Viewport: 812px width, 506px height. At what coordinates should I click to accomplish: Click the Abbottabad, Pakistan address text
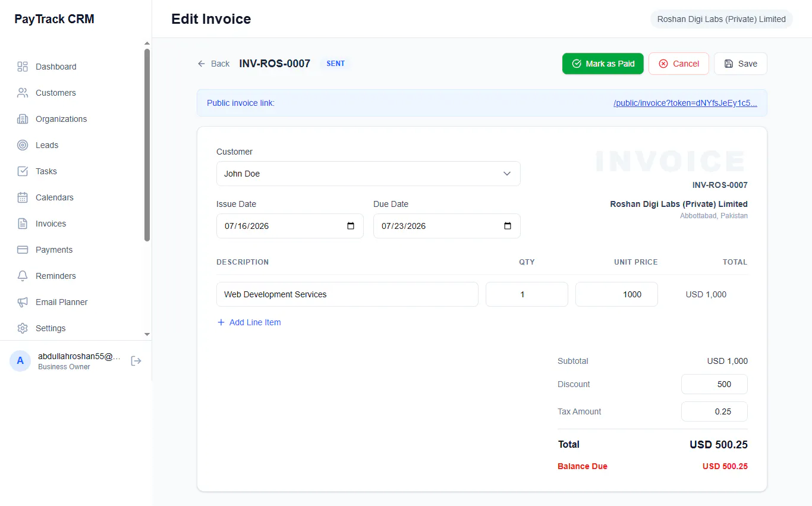point(714,216)
